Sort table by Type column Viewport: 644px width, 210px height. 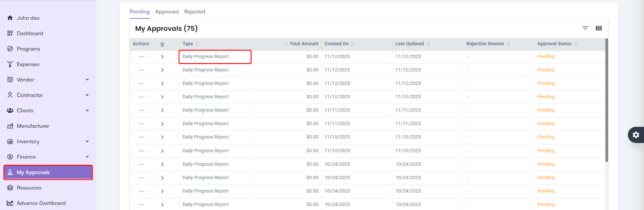pos(198,44)
